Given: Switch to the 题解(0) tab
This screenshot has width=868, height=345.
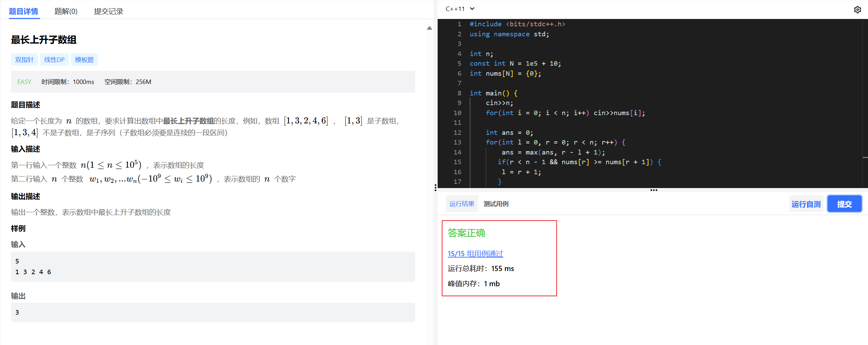Looking at the screenshot, I should (x=66, y=11).
